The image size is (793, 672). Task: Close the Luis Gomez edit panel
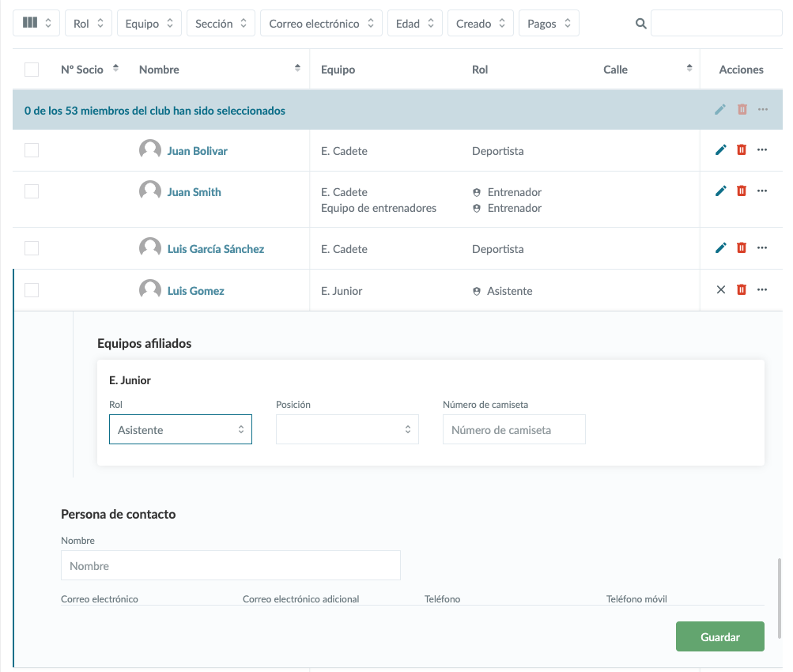pos(720,289)
